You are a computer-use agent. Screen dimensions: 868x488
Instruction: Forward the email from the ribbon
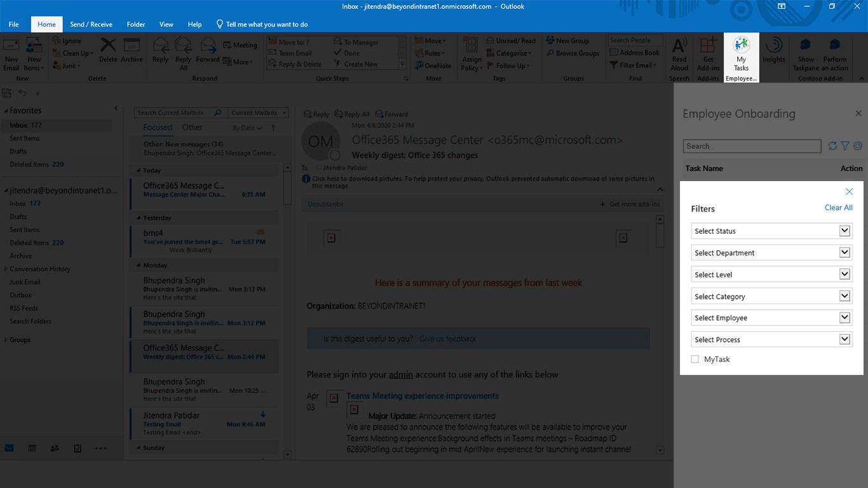coord(208,50)
